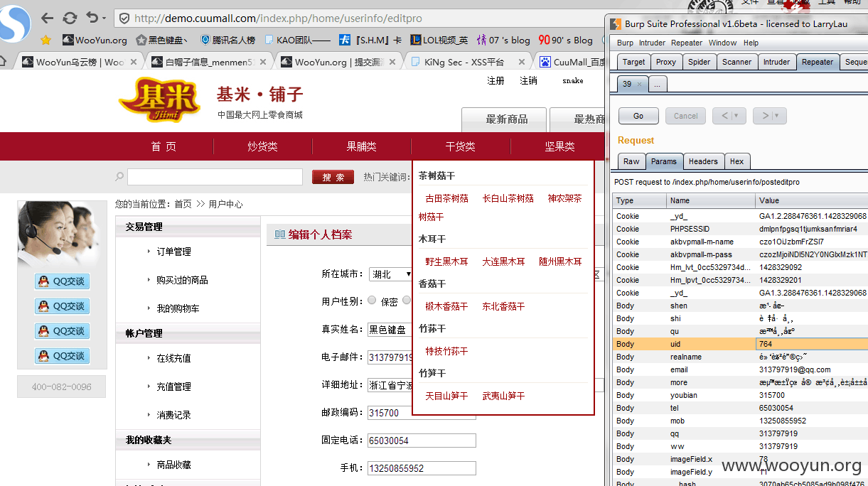The image size is (868, 486).
Task: Switch to the CuuMall browser tab
Action: click(572, 62)
